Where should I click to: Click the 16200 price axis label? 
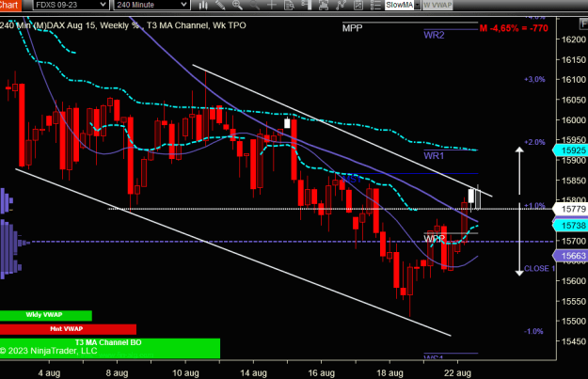[x=573, y=39]
